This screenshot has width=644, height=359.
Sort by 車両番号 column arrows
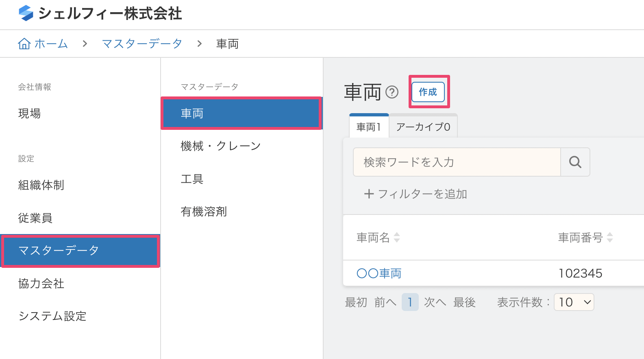point(609,237)
